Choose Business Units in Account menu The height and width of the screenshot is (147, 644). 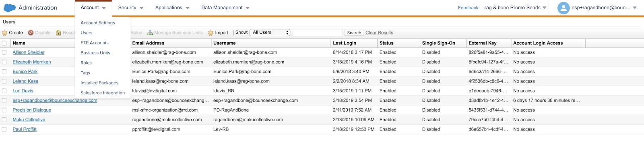click(95, 53)
